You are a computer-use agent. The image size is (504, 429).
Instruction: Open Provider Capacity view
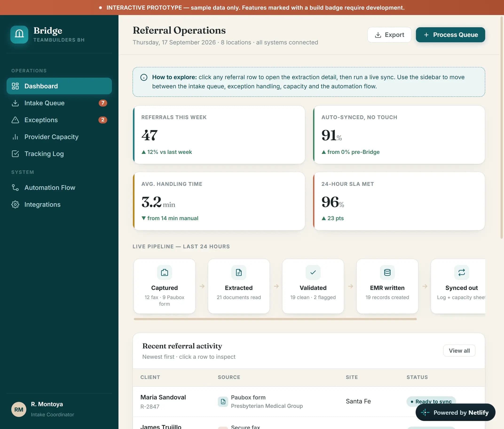click(x=59, y=137)
